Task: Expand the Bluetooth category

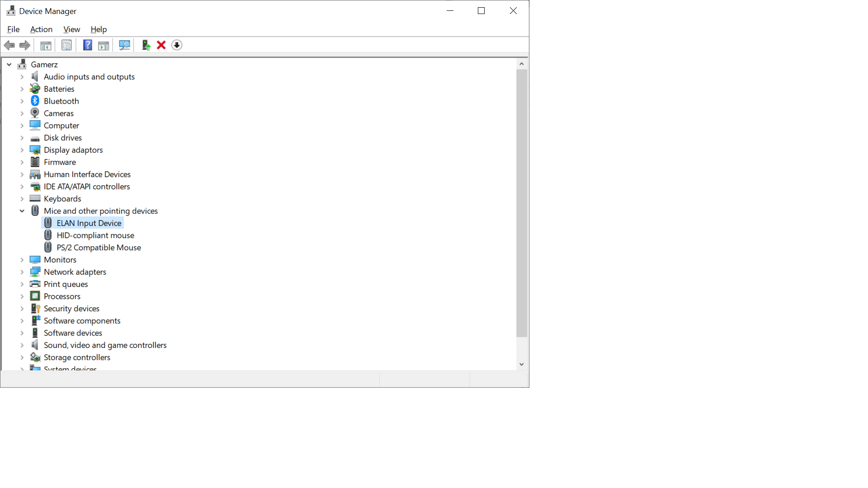Action: (x=22, y=101)
